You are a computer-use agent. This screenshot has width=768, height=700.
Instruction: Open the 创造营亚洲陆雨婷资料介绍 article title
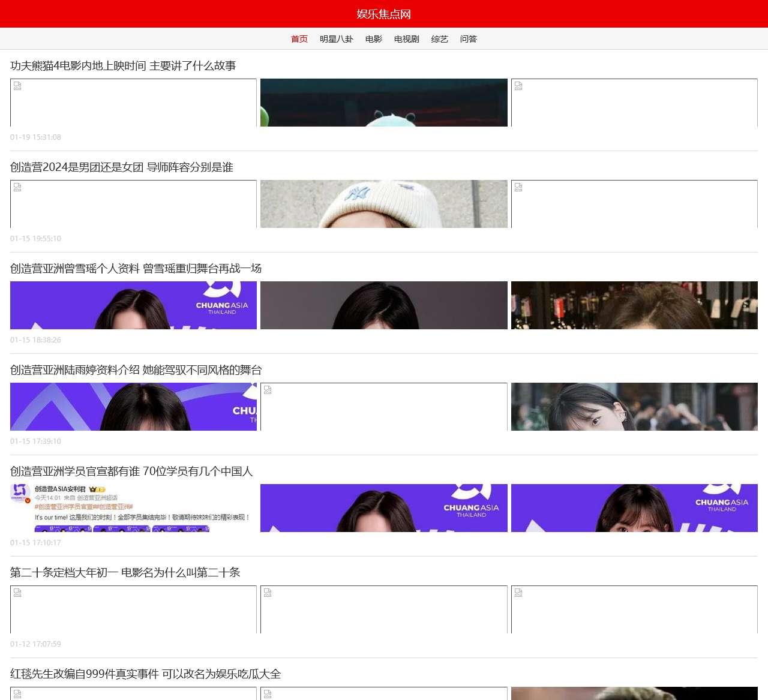pyautogui.click(x=136, y=370)
